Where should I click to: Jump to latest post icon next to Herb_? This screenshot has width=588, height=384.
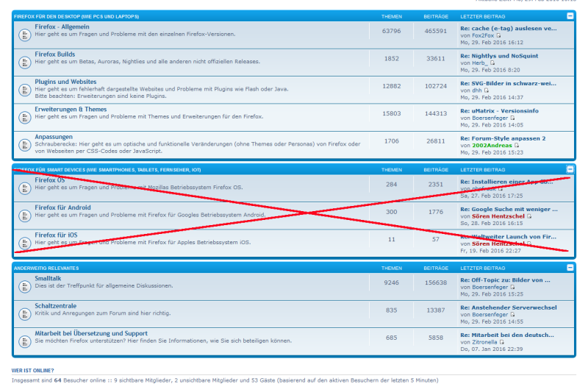pos(492,63)
